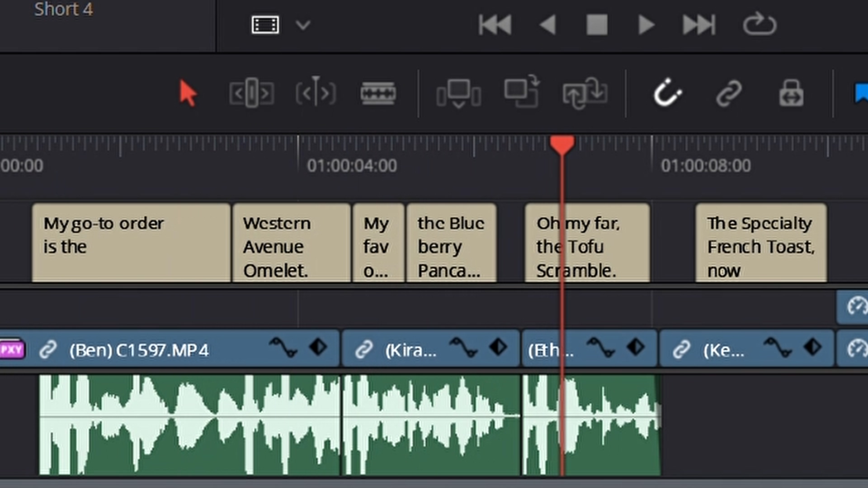This screenshot has width=868, height=488.
Task: Select the 'My fav o...' subtitle clip
Action: pyautogui.click(x=378, y=243)
